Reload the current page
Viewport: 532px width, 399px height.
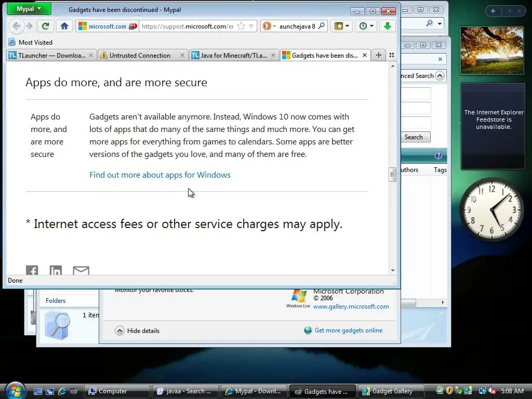(x=46, y=26)
